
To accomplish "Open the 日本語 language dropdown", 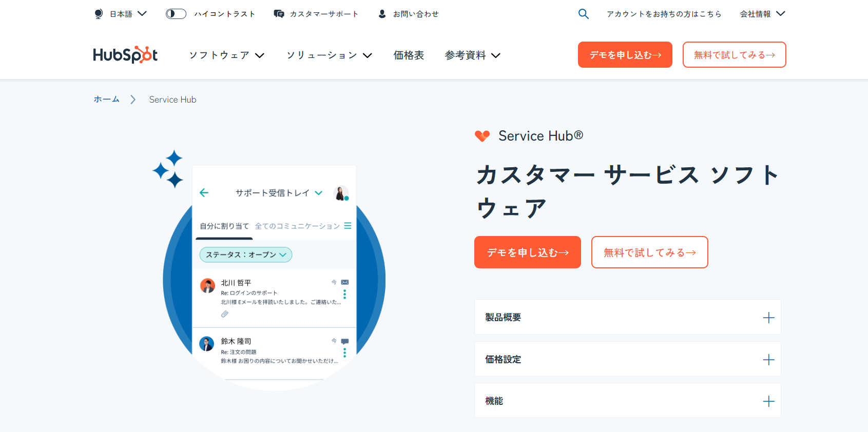I will [x=128, y=14].
